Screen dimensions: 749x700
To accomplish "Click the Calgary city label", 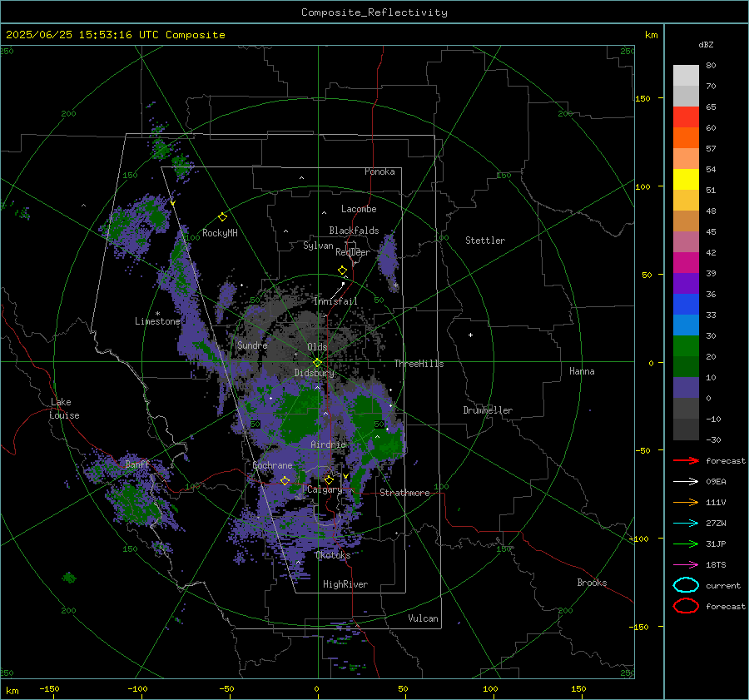I will (325, 489).
